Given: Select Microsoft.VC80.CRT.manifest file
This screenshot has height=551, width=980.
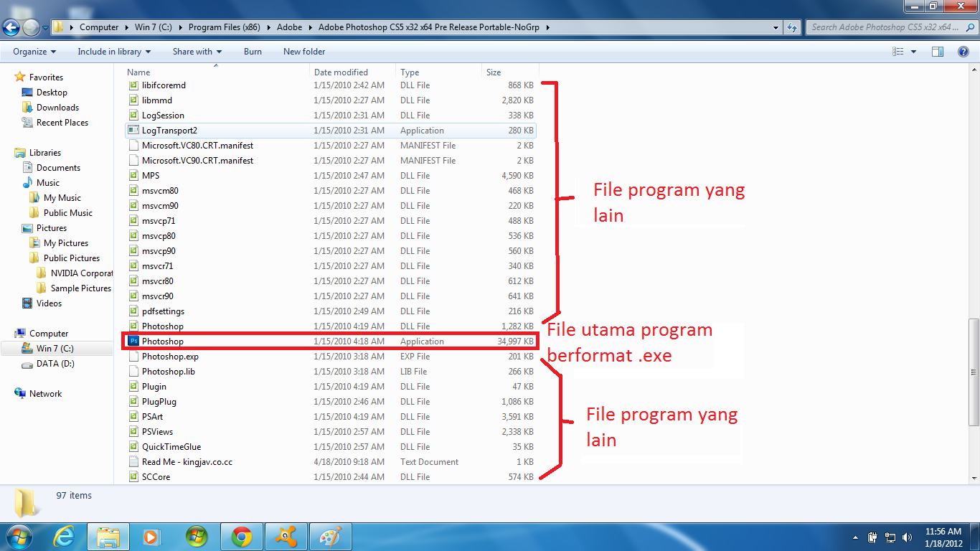Looking at the screenshot, I should (330, 146).
